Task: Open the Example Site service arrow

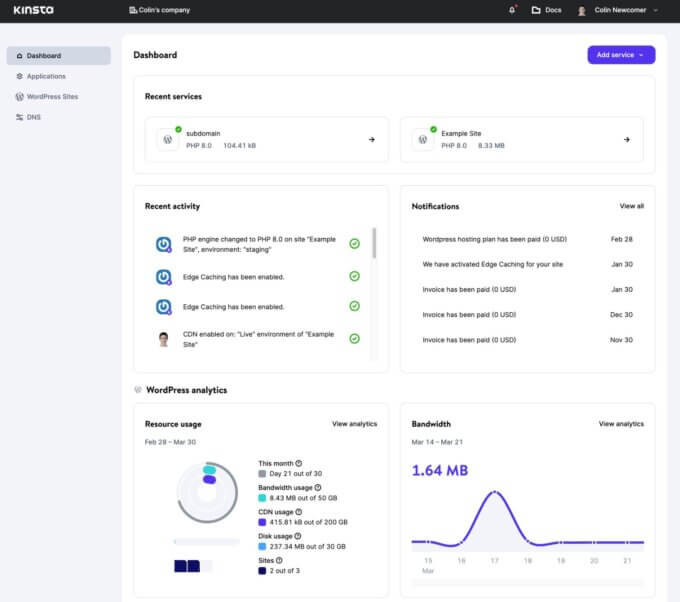Action: click(x=627, y=140)
